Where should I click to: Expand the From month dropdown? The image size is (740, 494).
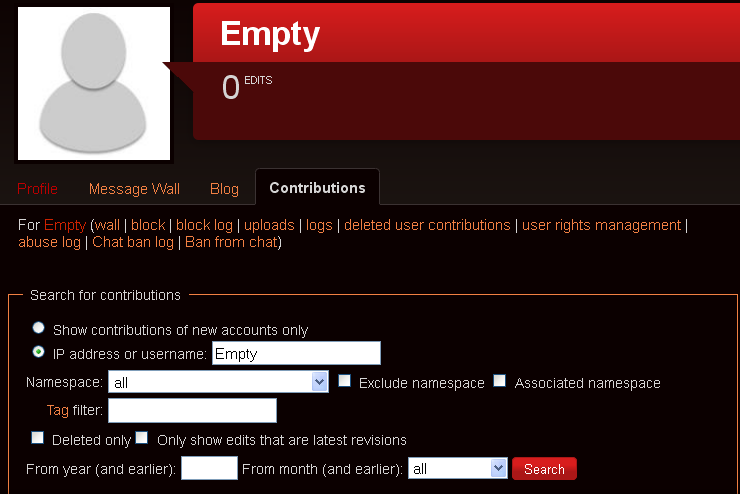(x=458, y=468)
